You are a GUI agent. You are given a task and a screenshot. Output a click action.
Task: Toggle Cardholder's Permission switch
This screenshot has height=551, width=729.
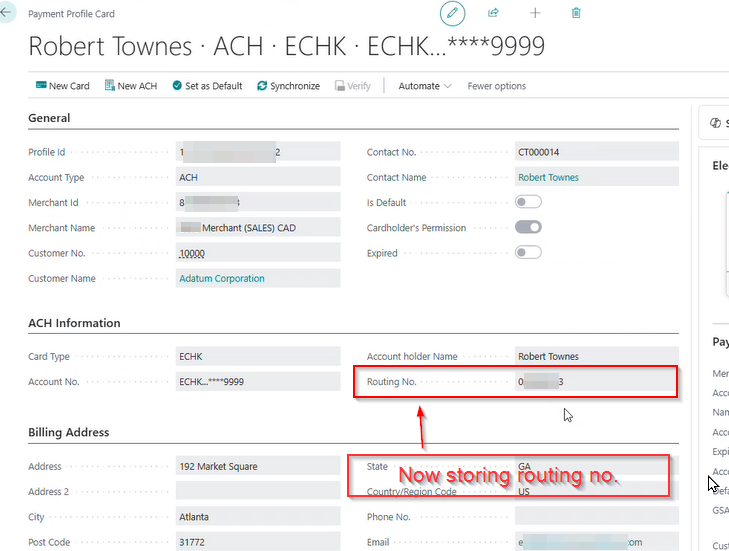528,227
